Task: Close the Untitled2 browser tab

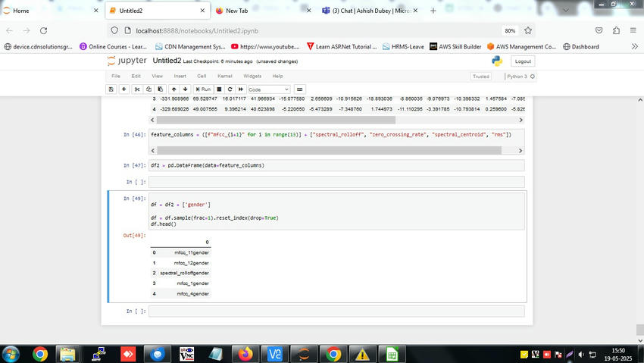Action: [202, 11]
